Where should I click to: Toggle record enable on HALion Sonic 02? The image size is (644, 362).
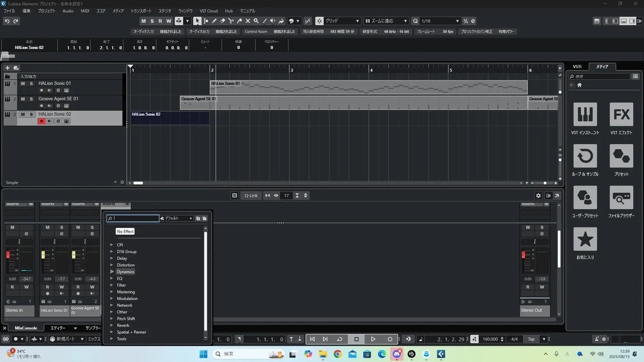(42, 121)
